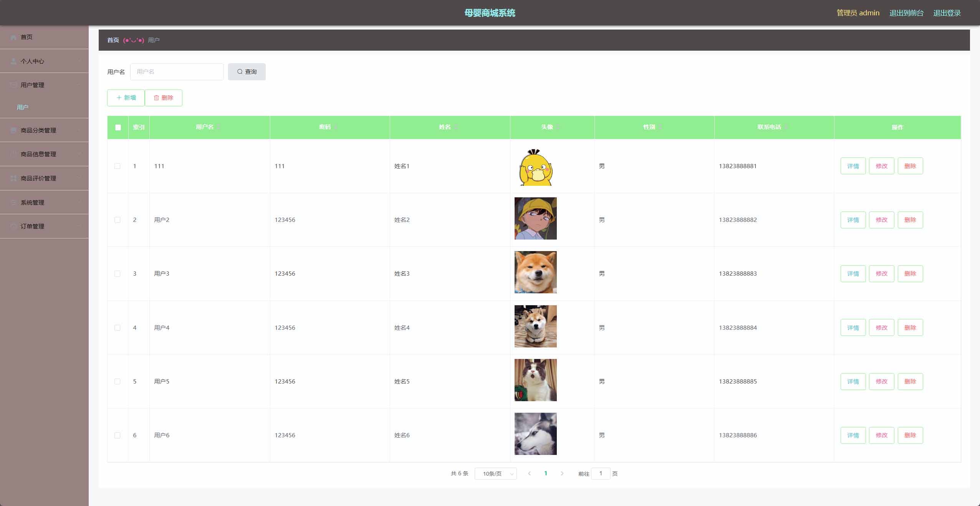Go to next page with right arrow

click(x=562, y=473)
